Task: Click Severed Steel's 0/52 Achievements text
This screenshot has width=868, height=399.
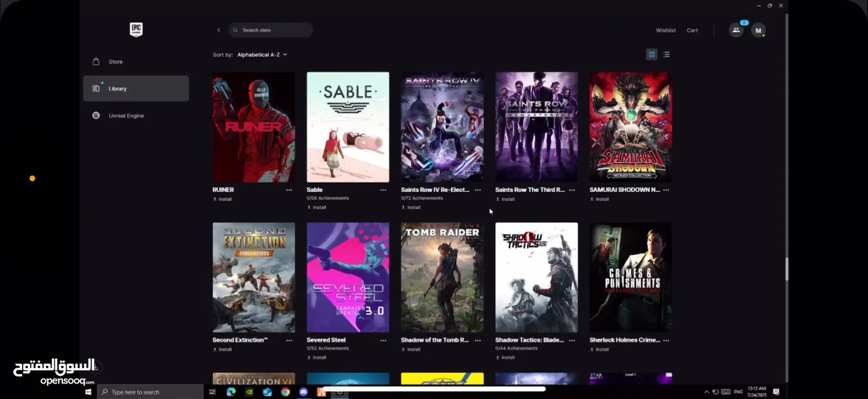Action: (328, 349)
